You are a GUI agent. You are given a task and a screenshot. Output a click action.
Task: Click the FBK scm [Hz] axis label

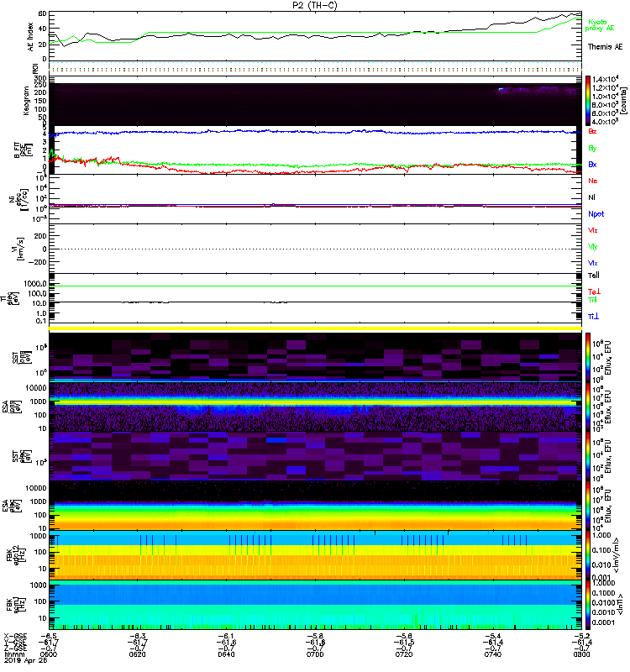[15, 605]
